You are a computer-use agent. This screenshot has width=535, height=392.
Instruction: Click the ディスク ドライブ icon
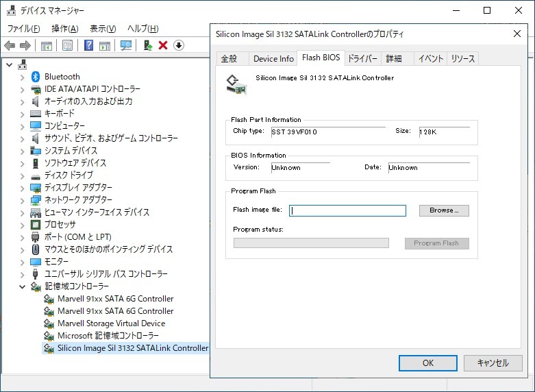[x=36, y=177]
